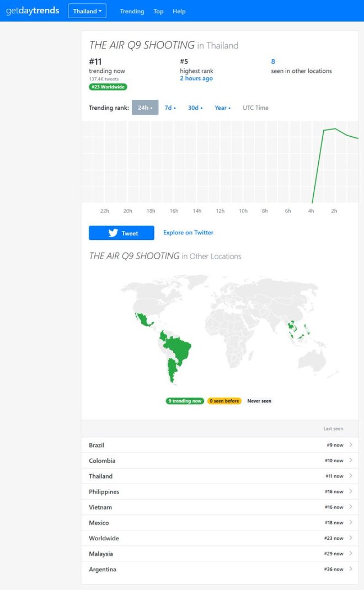Click the '#29 now' rank text
Image resolution: width=364 pixels, height=590 pixels.
pos(334,554)
